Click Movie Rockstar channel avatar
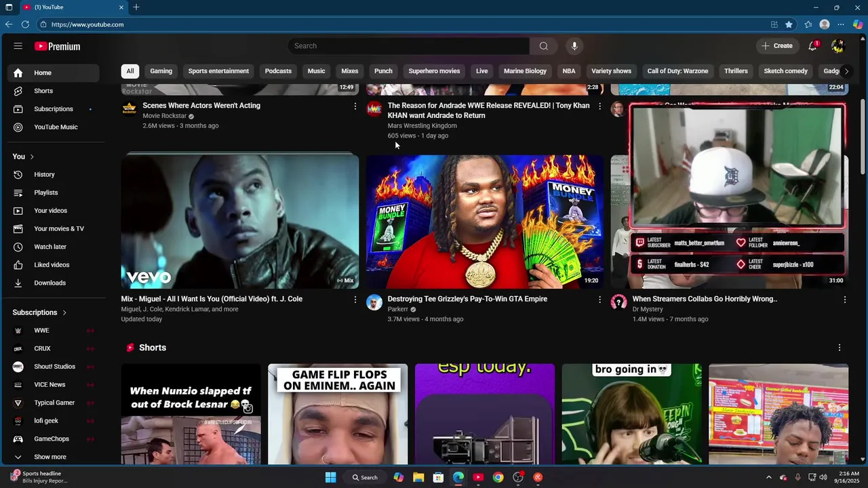Viewport: 868px width, 488px height. coord(130,109)
